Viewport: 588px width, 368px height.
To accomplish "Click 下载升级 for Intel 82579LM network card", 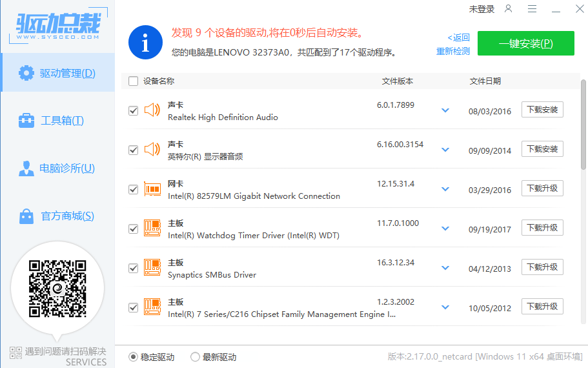I will [x=542, y=189].
